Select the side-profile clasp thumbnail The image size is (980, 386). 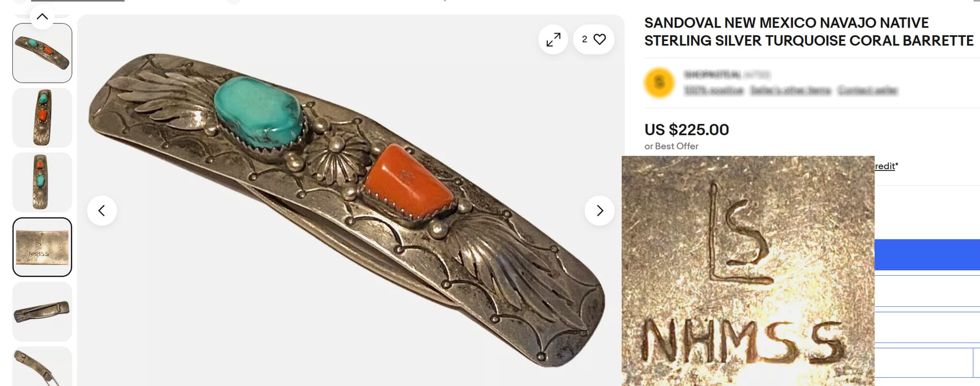click(42, 311)
